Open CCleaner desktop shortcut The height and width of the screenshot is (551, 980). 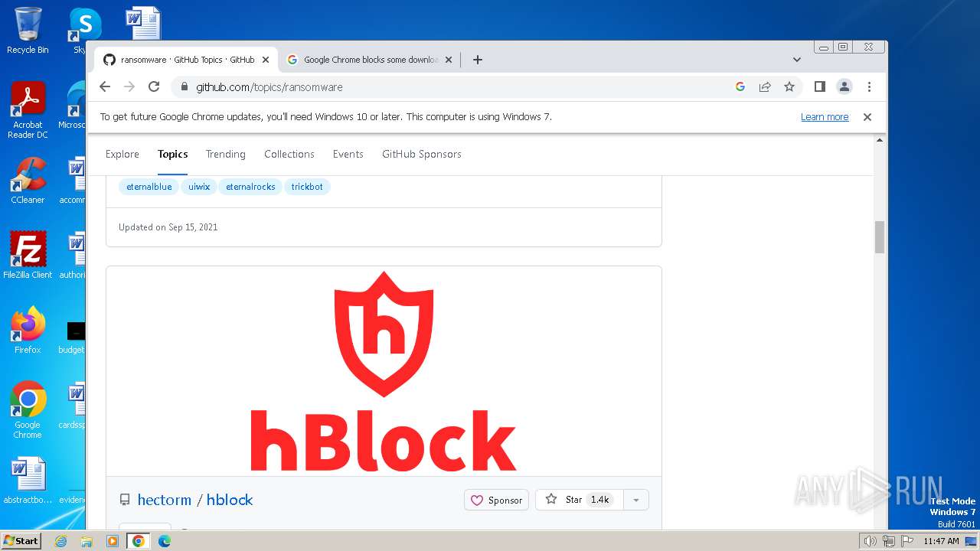coord(28,181)
